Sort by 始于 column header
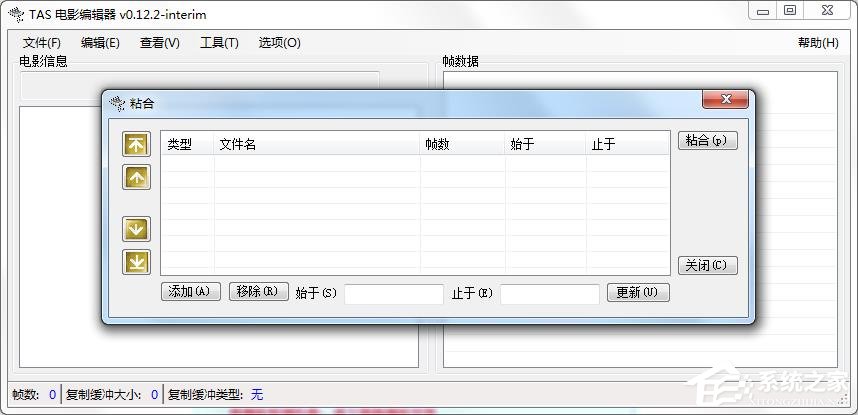The width and height of the screenshot is (858, 415). 545,145
